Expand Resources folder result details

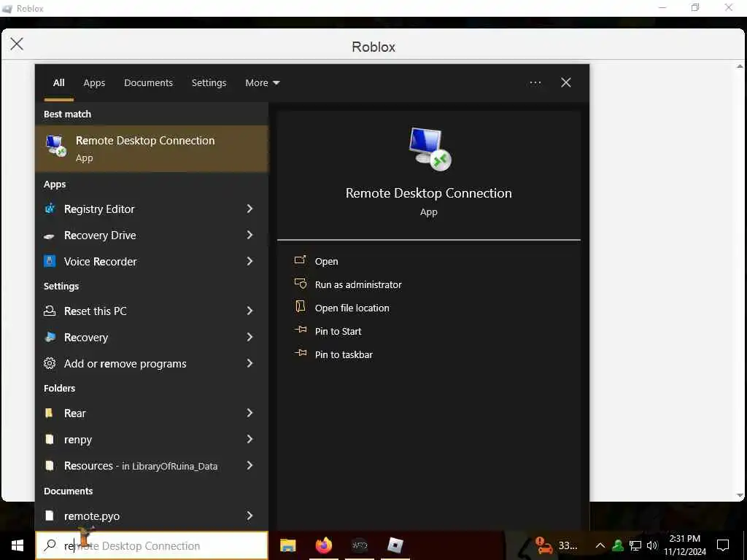[249, 465]
